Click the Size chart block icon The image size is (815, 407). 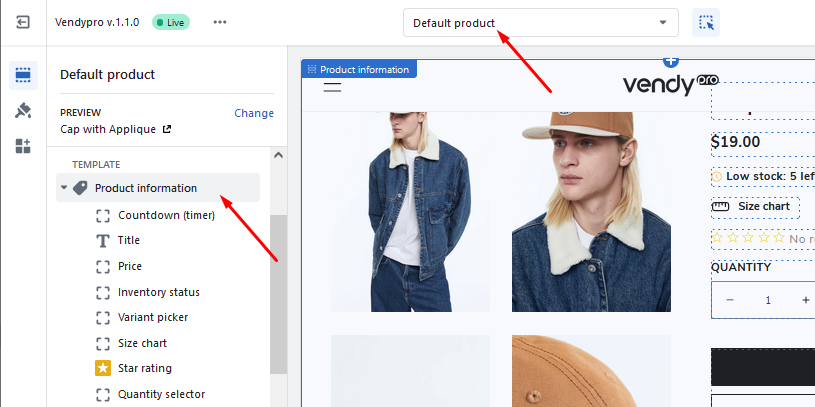click(103, 343)
